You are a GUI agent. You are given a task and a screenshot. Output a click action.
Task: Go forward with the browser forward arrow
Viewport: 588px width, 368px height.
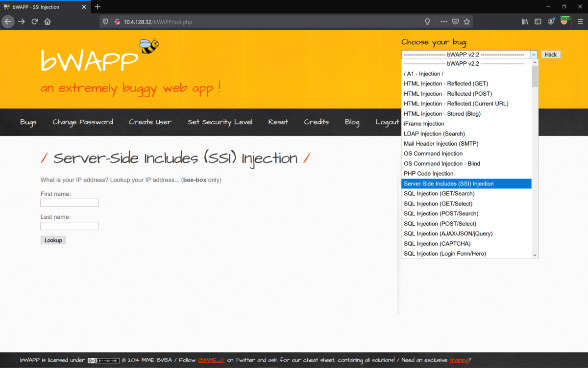pyautogui.click(x=21, y=22)
